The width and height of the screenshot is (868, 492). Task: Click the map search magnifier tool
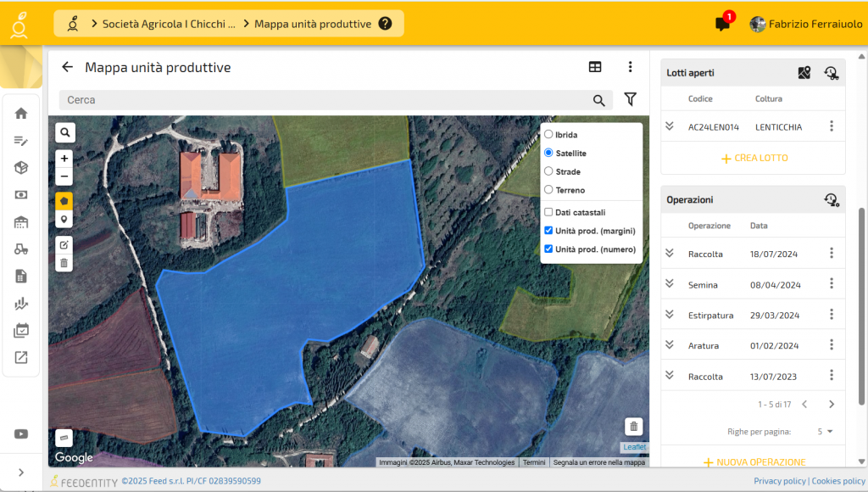(65, 132)
